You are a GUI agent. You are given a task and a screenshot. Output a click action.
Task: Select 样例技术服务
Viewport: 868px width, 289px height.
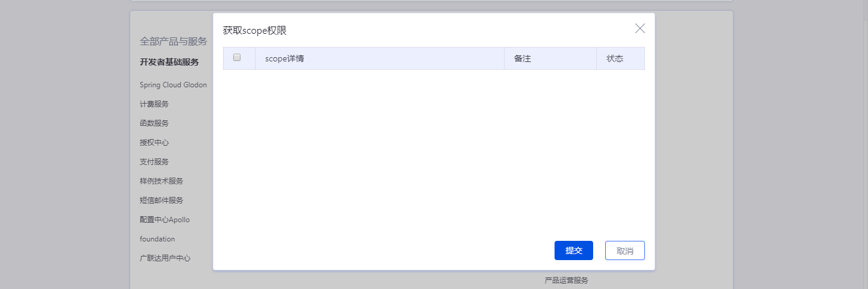(x=162, y=181)
